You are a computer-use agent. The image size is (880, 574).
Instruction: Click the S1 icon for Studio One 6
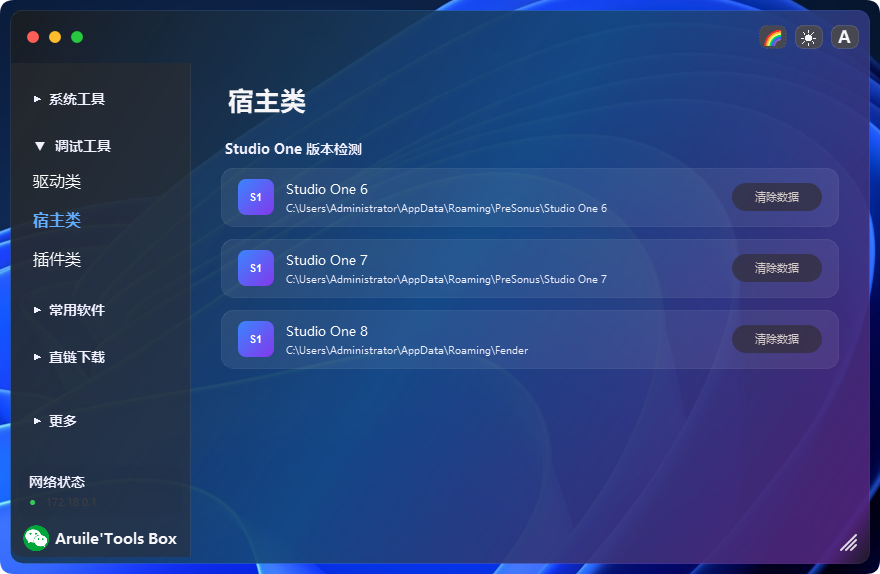pyautogui.click(x=256, y=197)
